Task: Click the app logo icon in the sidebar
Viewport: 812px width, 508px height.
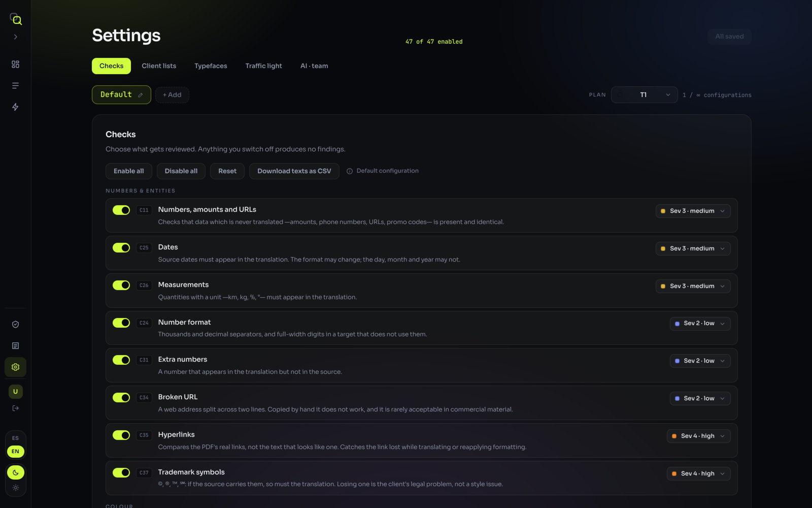Action: pyautogui.click(x=16, y=19)
